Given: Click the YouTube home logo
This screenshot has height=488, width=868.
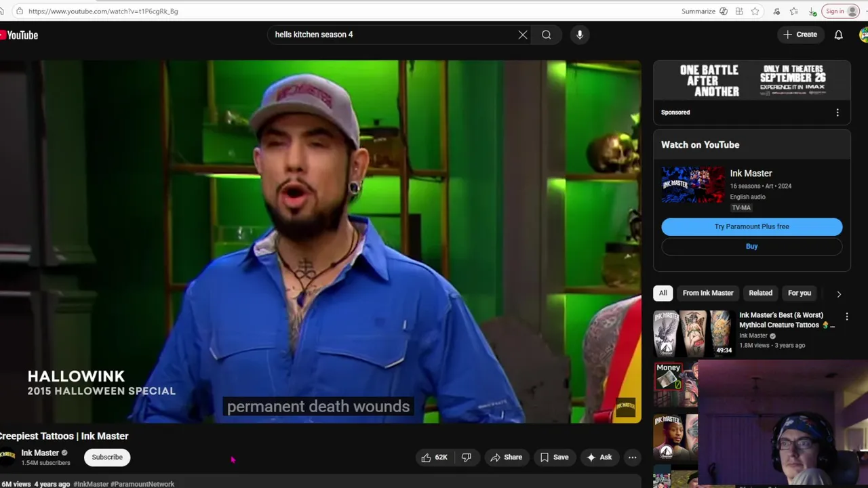Looking at the screenshot, I should pyautogui.click(x=19, y=35).
